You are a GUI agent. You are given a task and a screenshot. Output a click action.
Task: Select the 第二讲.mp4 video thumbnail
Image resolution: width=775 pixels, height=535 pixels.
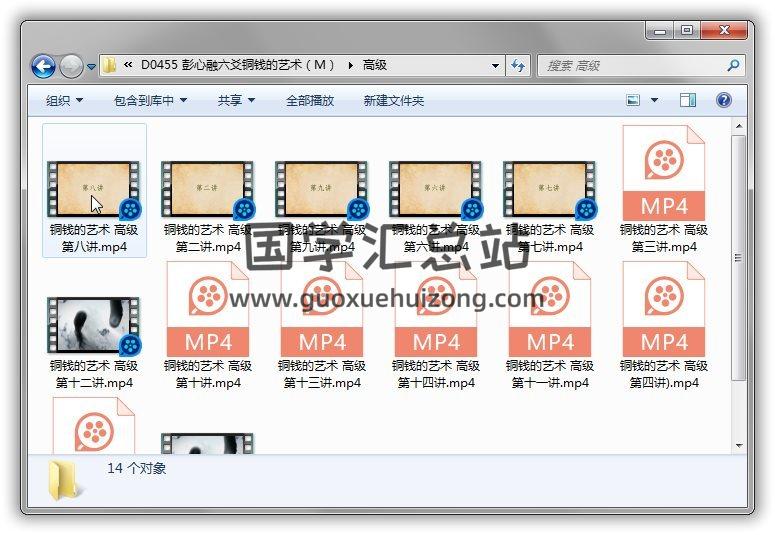[x=208, y=189]
